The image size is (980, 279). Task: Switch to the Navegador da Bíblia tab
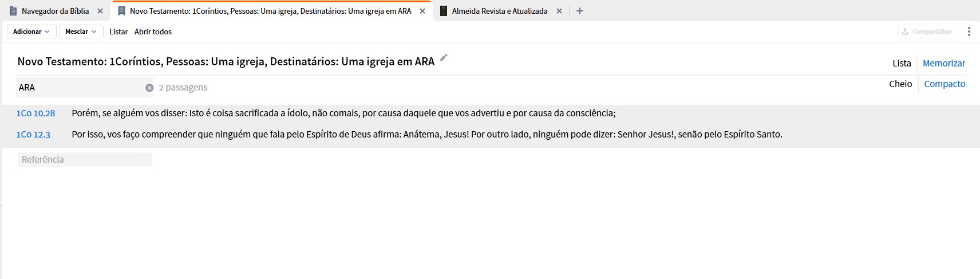(55, 11)
